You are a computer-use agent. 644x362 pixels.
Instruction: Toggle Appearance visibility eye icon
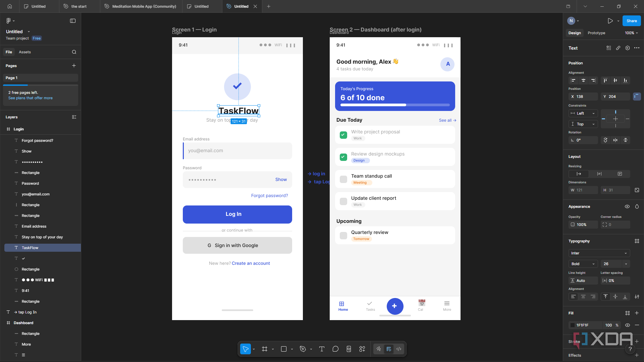pos(627,206)
